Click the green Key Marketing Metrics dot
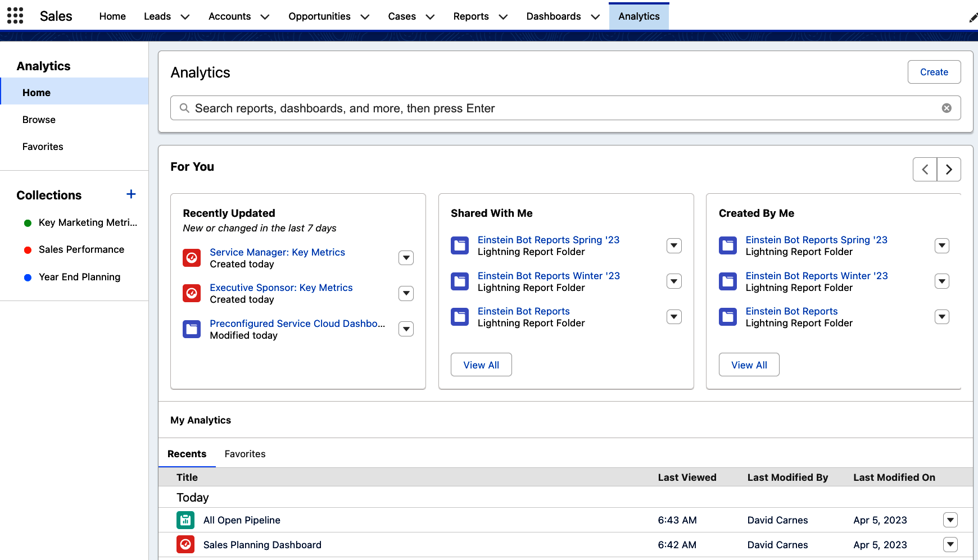Screen dimensions: 978x560 28,223
